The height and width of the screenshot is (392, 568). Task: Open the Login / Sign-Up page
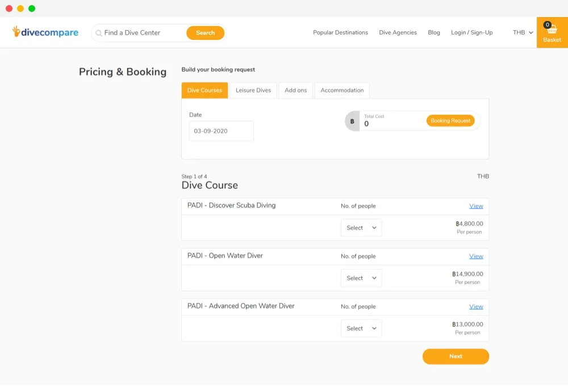coord(471,32)
